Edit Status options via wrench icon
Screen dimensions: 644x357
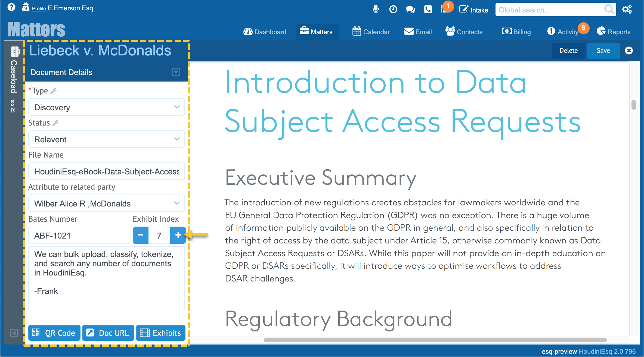point(55,123)
